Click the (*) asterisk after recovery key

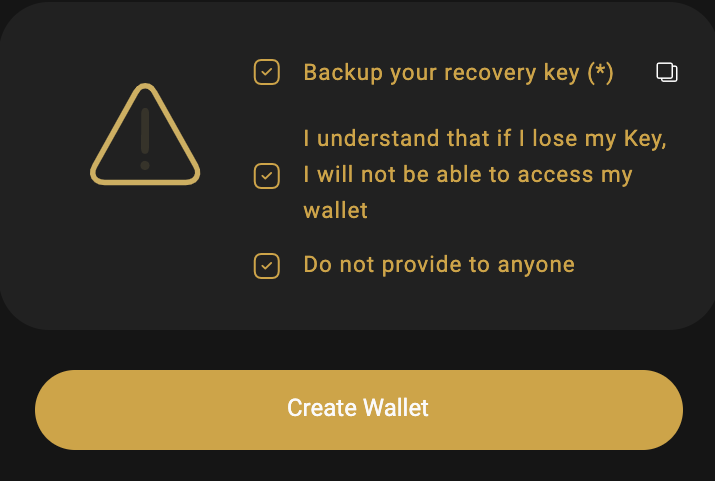pyautogui.click(x=600, y=73)
